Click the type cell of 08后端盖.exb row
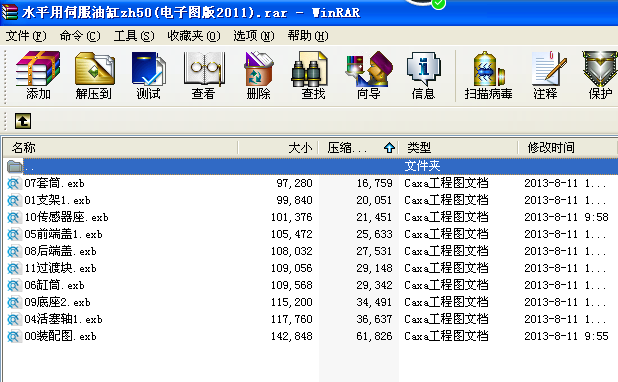This screenshot has height=382, width=618. 446,251
